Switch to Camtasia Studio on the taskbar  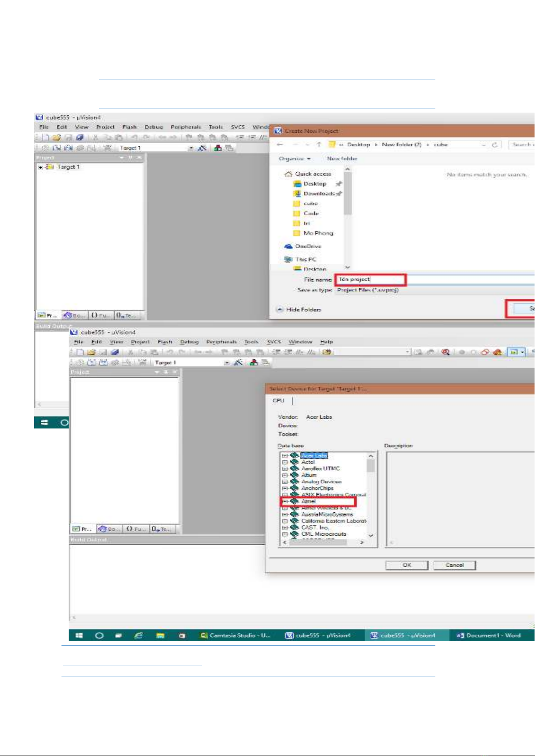point(236,635)
